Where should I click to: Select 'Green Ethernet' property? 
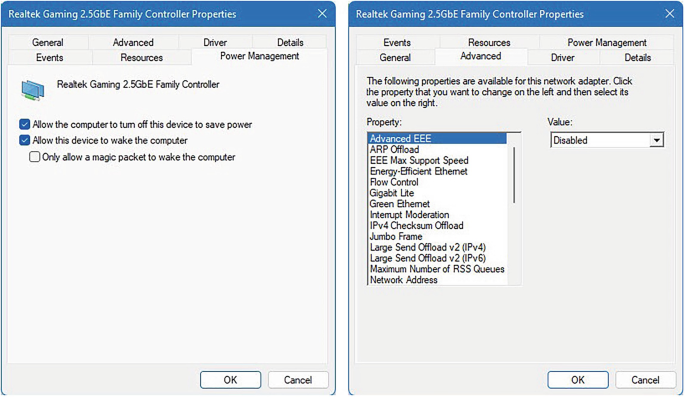coord(437,204)
